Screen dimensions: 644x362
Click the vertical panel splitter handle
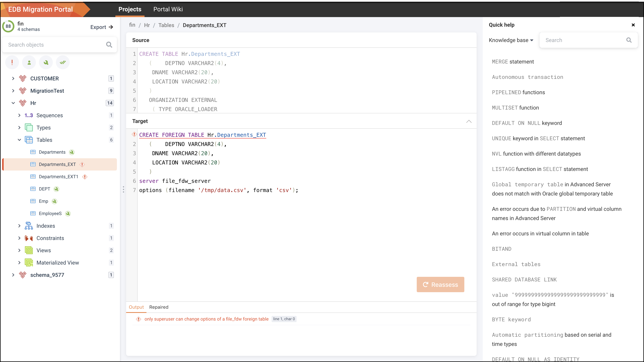coord(123,189)
